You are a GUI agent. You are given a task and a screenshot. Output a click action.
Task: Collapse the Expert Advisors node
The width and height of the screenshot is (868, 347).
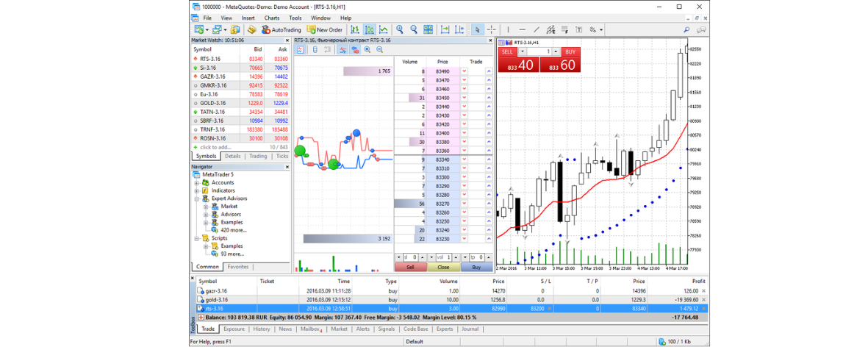pyautogui.click(x=196, y=198)
